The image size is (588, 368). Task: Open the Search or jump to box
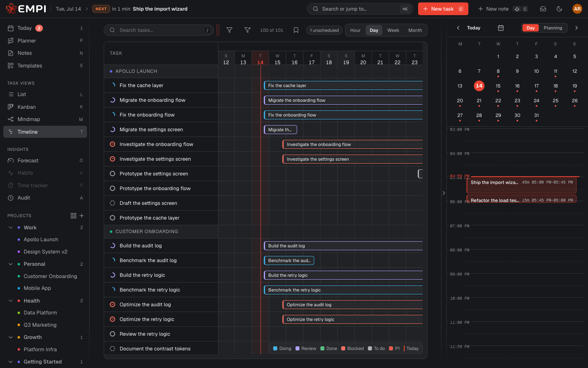click(360, 9)
